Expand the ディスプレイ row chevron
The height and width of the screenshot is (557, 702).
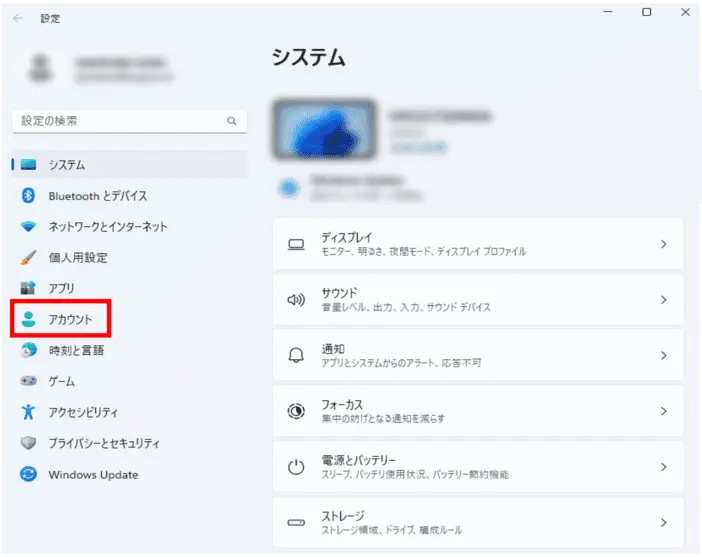pos(663,244)
